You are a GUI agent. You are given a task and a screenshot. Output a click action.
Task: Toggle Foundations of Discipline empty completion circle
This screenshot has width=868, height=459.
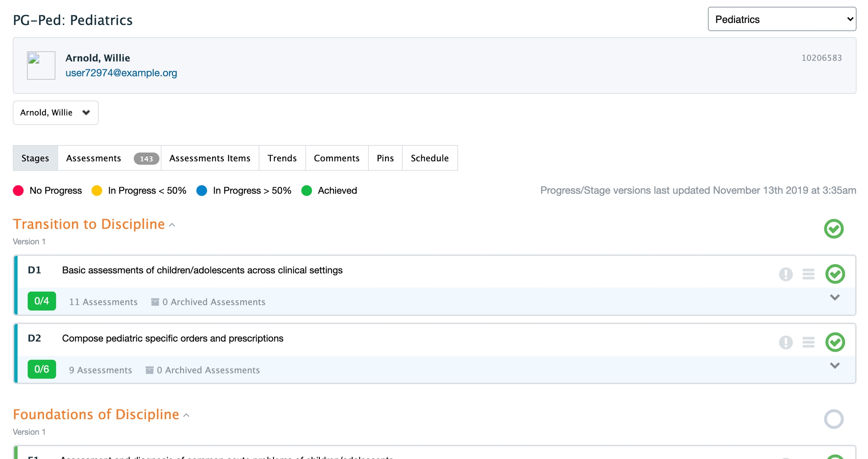point(833,419)
